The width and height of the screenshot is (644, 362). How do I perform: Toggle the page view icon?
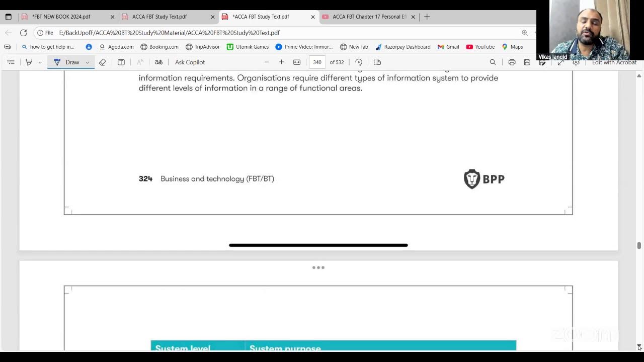click(377, 62)
